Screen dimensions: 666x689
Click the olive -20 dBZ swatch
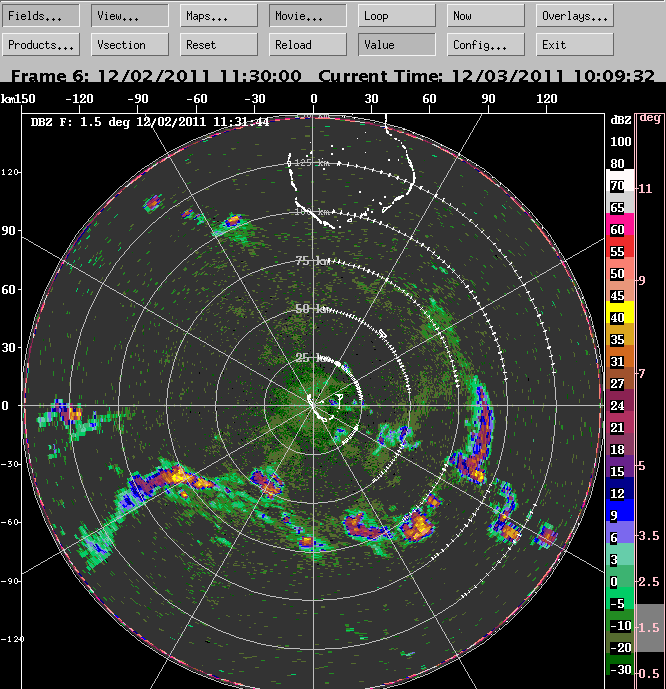[x=620, y=642]
